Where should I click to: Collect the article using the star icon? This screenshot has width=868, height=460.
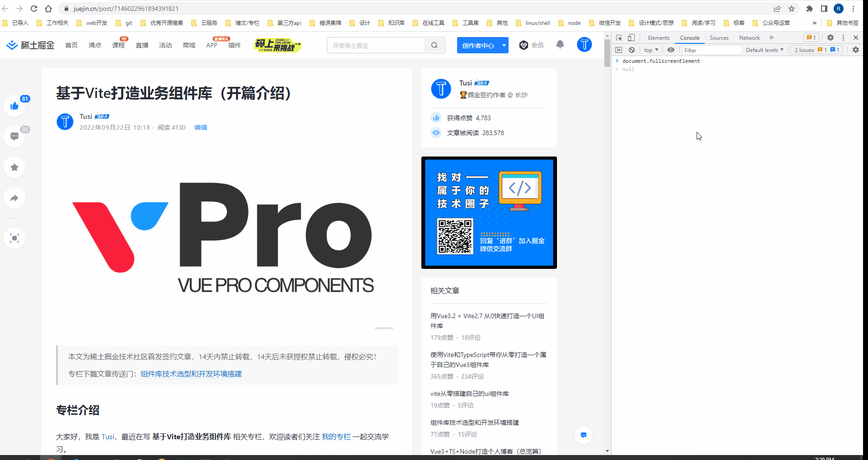tap(15, 167)
